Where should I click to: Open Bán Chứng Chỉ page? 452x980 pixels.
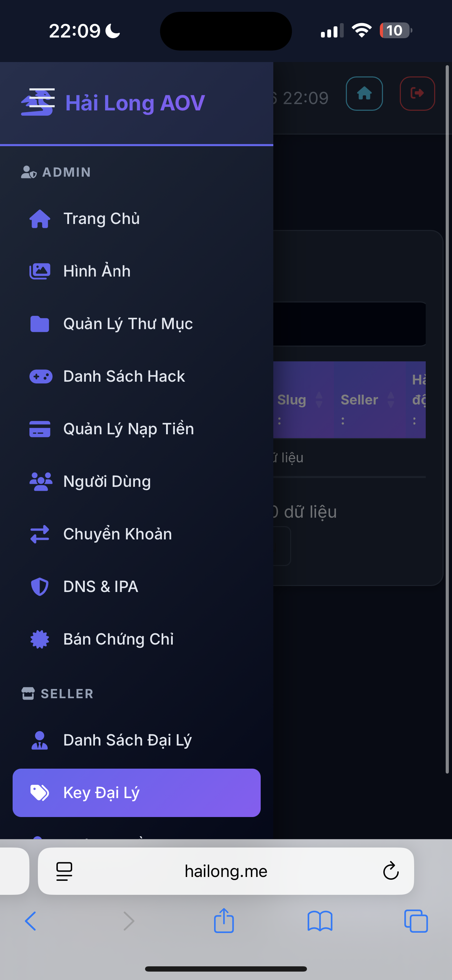click(x=118, y=639)
